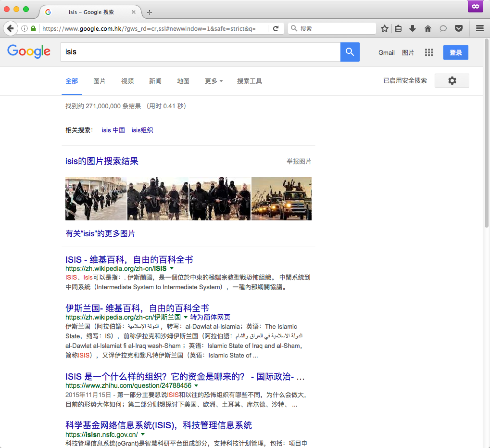Expand dropdown arrow next to zhihu.com URL
This screenshot has width=490, height=448.
click(196, 385)
